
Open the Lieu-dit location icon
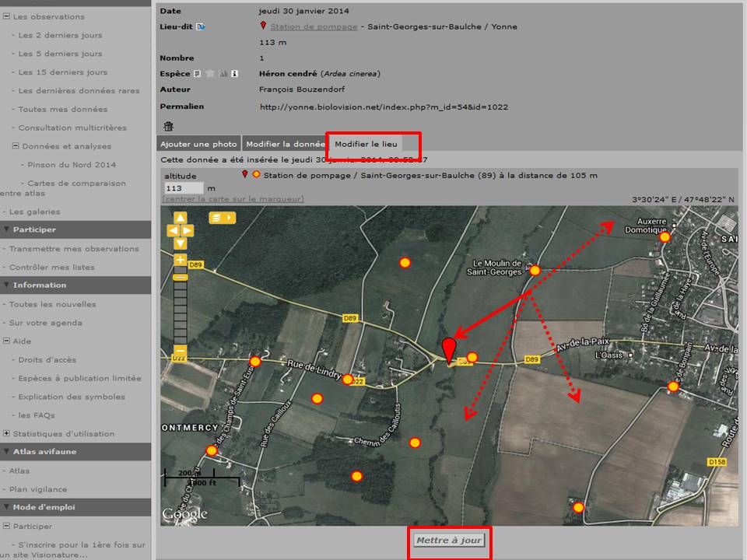click(x=201, y=26)
